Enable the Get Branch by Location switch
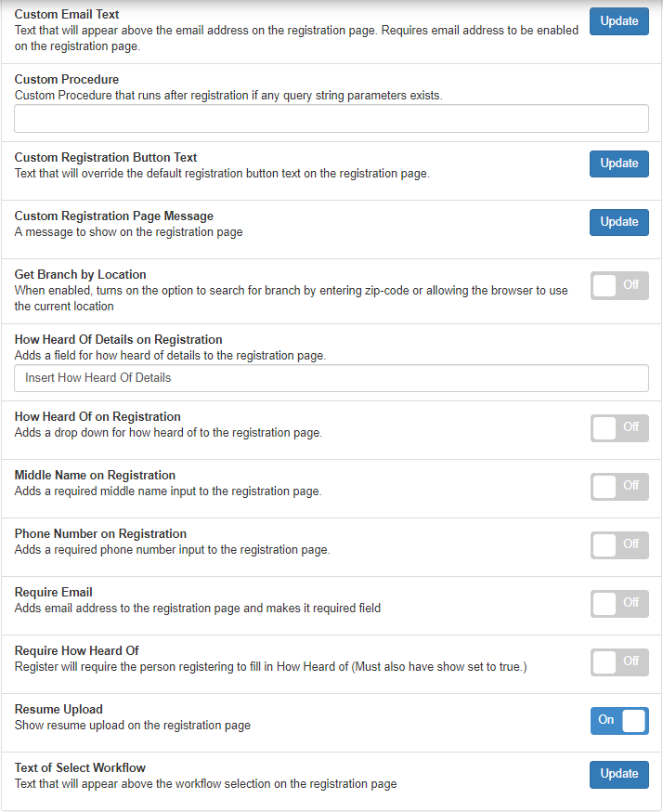 [619, 285]
